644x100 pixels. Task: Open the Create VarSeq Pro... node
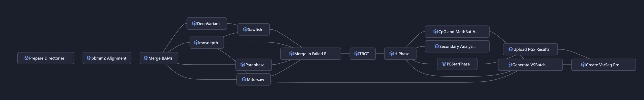point(603,65)
